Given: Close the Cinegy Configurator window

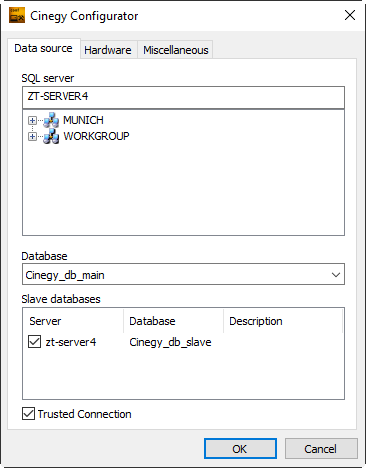Looking at the screenshot, I should click(x=350, y=15).
